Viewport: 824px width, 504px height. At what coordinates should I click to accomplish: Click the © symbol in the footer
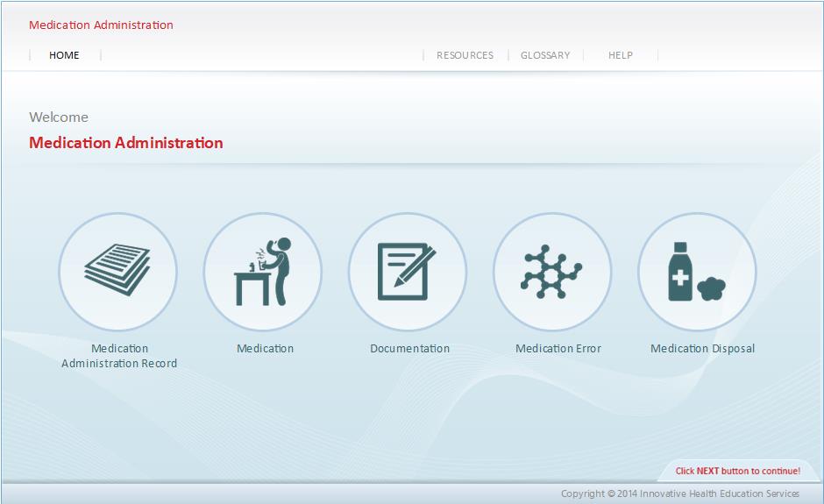click(x=611, y=494)
